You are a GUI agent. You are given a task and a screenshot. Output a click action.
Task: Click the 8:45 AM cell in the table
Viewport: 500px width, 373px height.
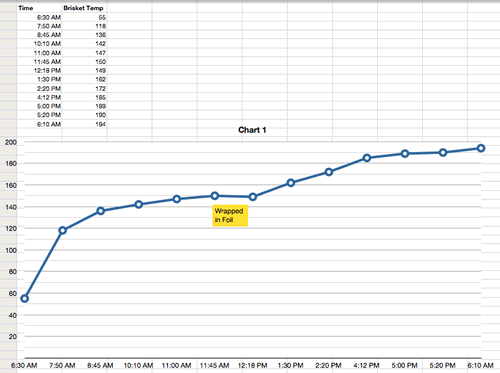pyautogui.click(x=39, y=35)
